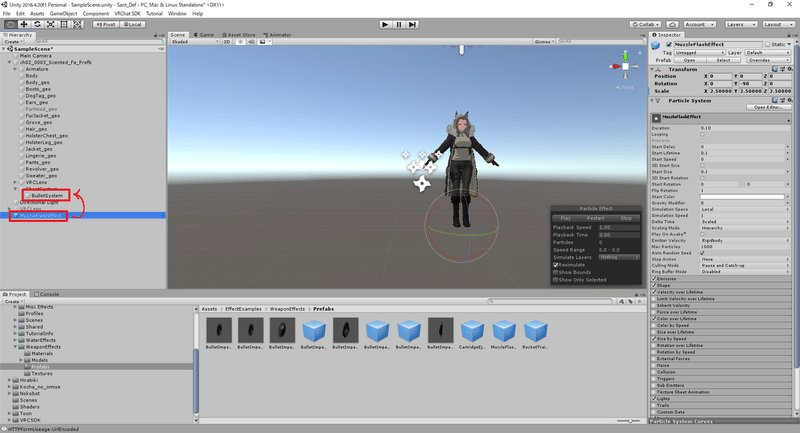Click the prefab Select button
The width and height of the screenshot is (800, 433).
point(723,60)
